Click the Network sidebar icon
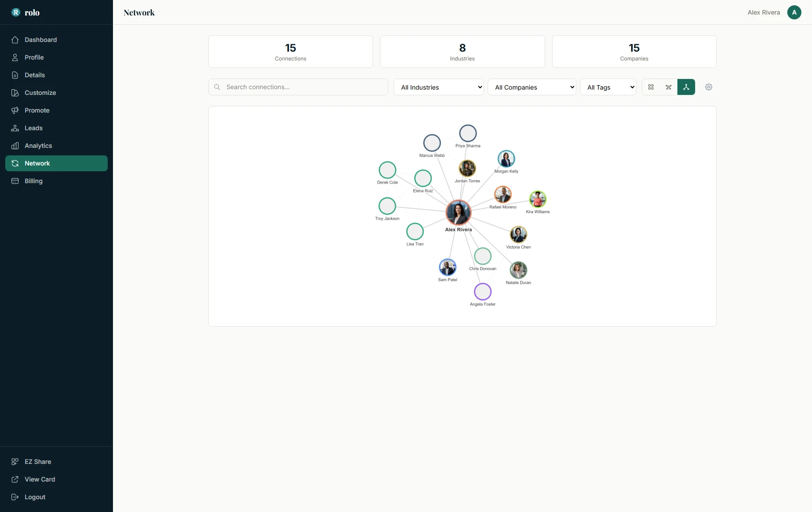Image resolution: width=812 pixels, height=512 pixels. (x=15, y=163)
